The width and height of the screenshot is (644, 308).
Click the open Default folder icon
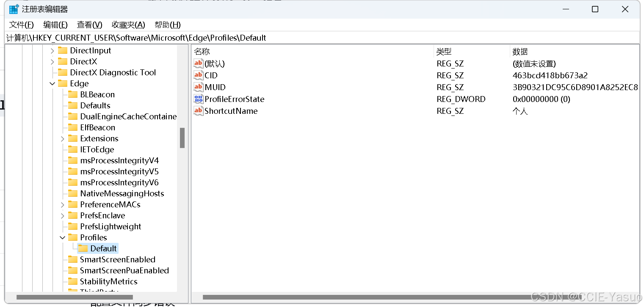(83, 248)
